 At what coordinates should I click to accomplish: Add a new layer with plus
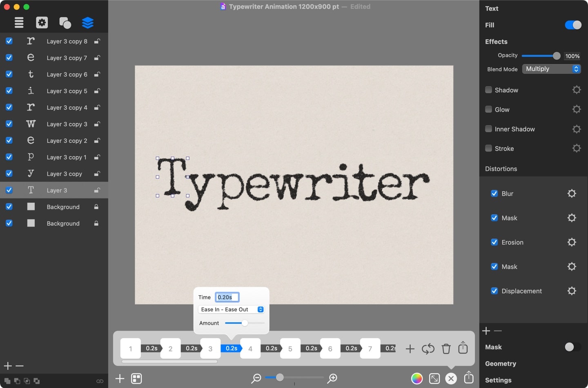coord(7,366)
